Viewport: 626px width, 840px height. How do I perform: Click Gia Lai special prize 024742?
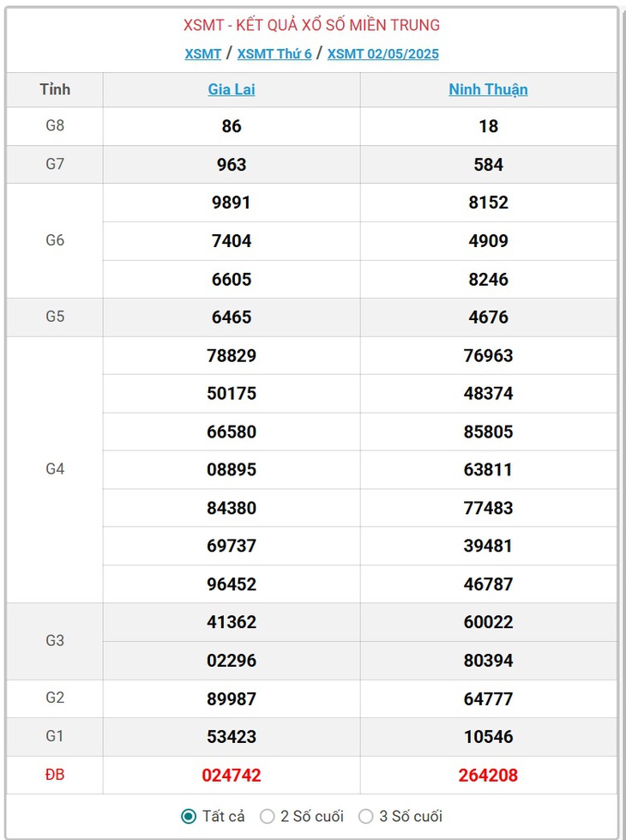click(232, 775)
